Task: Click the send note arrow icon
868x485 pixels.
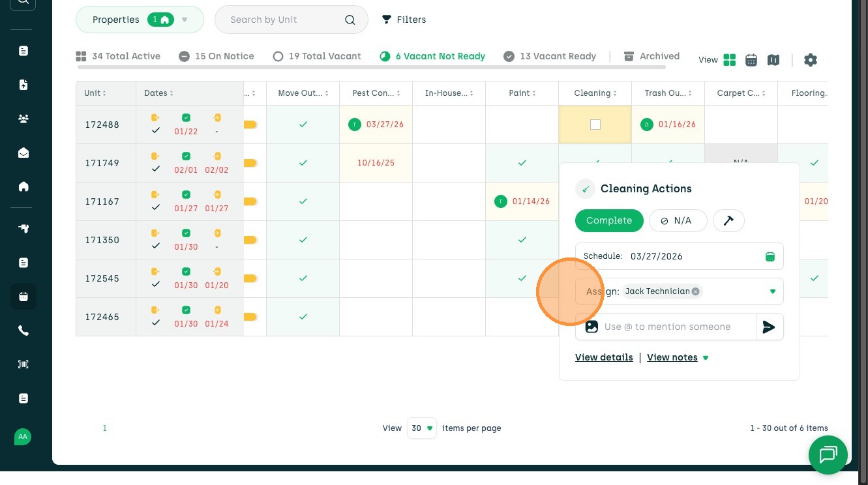Action: pyautogui.click(x=770, y=327)
